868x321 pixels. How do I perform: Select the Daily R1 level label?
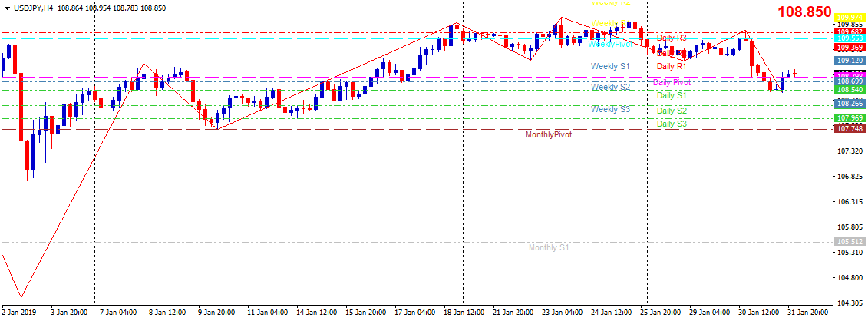672,67
